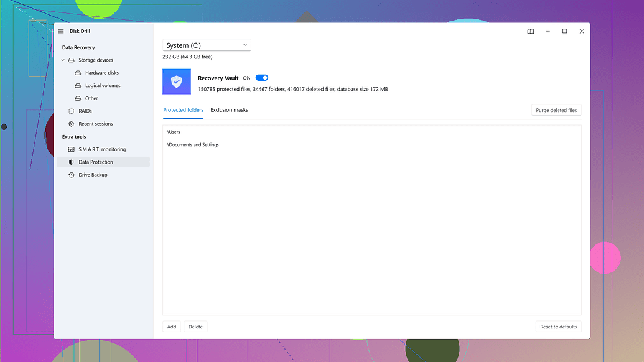Turn off the Recovery Vault toggle
The width and height of the screenshot is (644, 362).
(261, 77)
